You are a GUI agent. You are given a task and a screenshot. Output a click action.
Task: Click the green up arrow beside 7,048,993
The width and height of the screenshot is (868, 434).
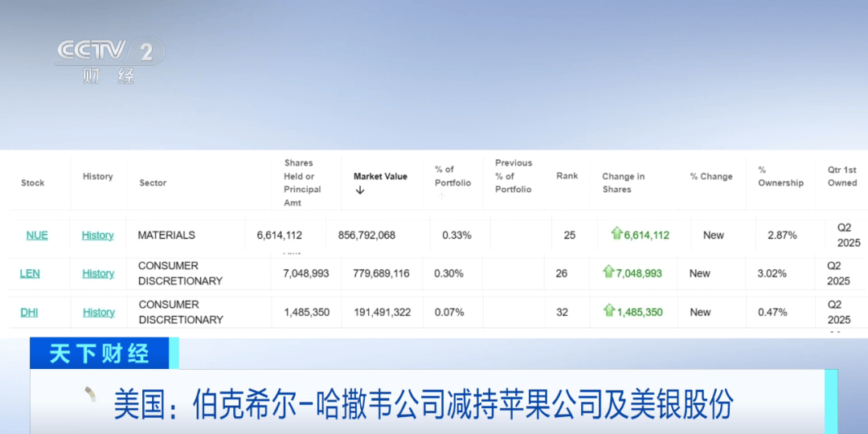pyautogui.click(x=609, y=272)
